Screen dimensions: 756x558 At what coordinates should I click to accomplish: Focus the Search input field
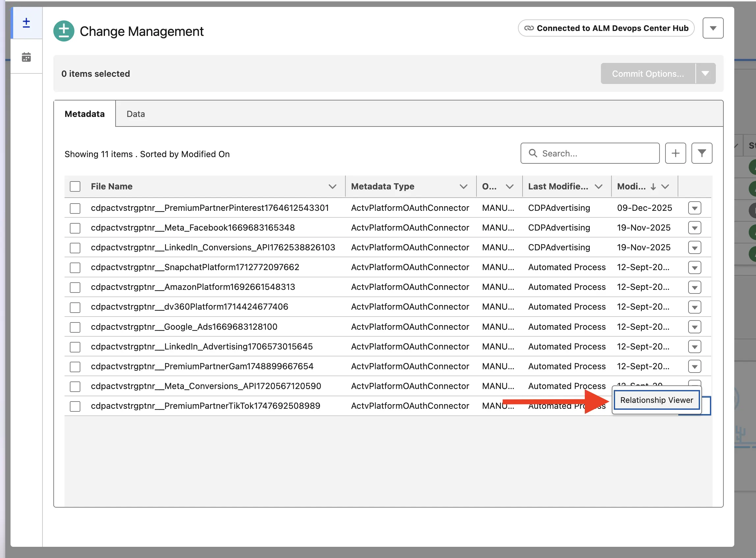pyautogui.click(x=590, y=153)
